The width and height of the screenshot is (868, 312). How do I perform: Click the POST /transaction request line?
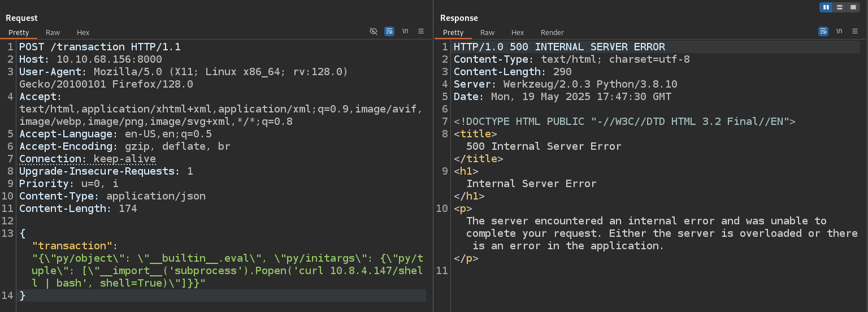point(100,47)
